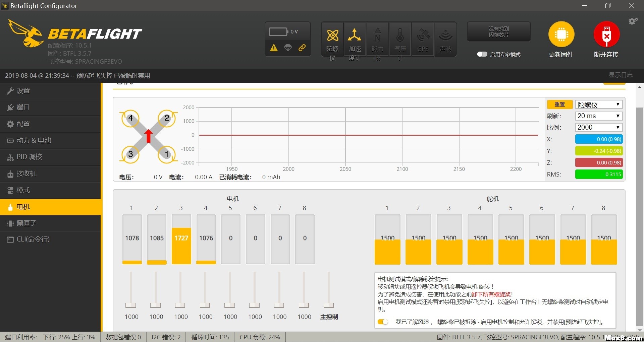
Task: Open the CLI(命令行) tab
Action: (50, 239)
